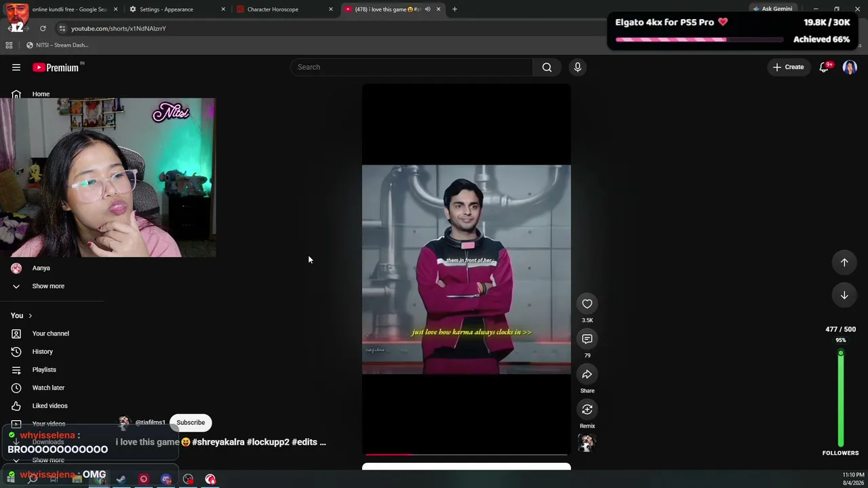Screen dimensions: 868x488
Task: Open Steam from the taskbar
Action: click(121, 479)
